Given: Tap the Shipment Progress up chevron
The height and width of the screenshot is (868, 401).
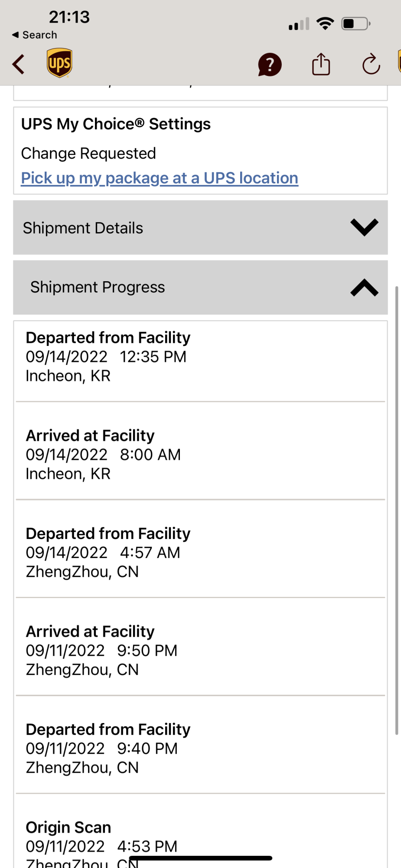Looking at the screenshot, I should point(364,287).
